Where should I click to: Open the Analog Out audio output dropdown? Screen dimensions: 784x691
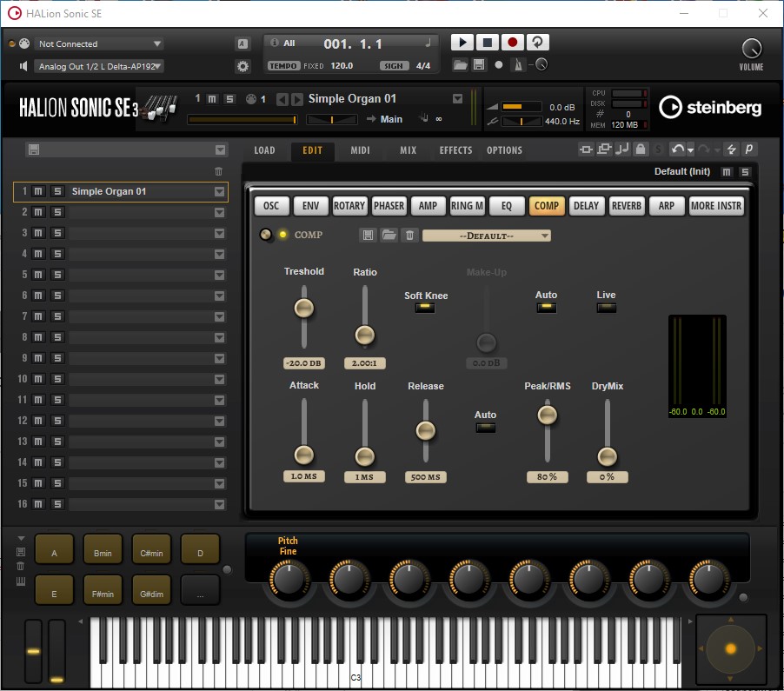99,66
